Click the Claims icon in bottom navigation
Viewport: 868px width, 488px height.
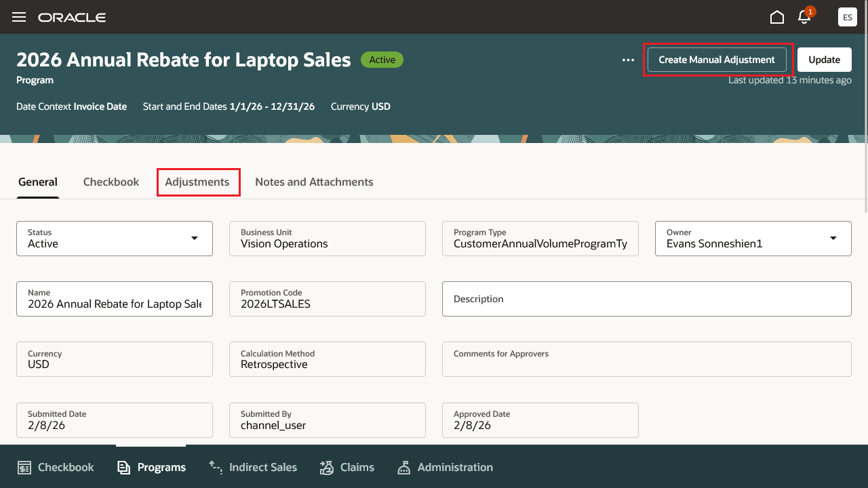[326, 467]
